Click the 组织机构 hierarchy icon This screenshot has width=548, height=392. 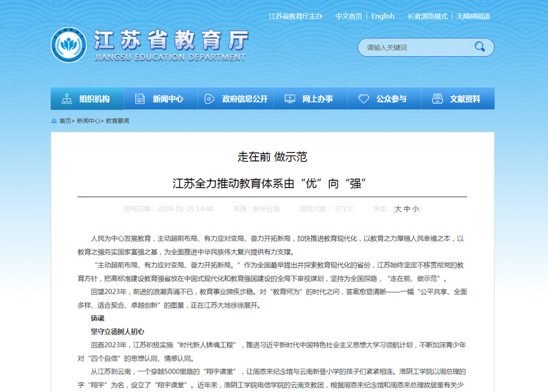pyautogui.click(x=67, y=99)
